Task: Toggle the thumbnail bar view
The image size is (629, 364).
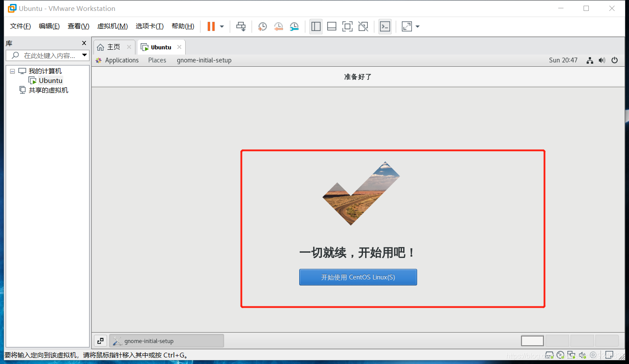Action: [x=332, y=26]
